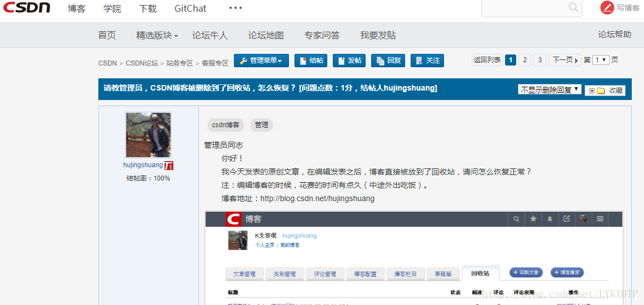
Task: Click the small avatar in blog header bar
Action: [x=583, y=219]
